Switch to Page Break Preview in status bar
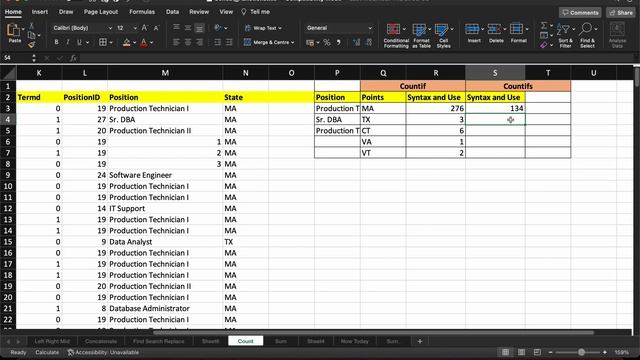This screenshot has width=640, height=360. [x=537, y=352]
